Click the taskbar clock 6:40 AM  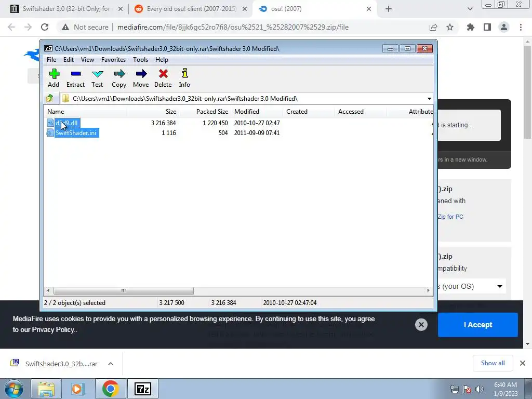click(x=506, y=385)
